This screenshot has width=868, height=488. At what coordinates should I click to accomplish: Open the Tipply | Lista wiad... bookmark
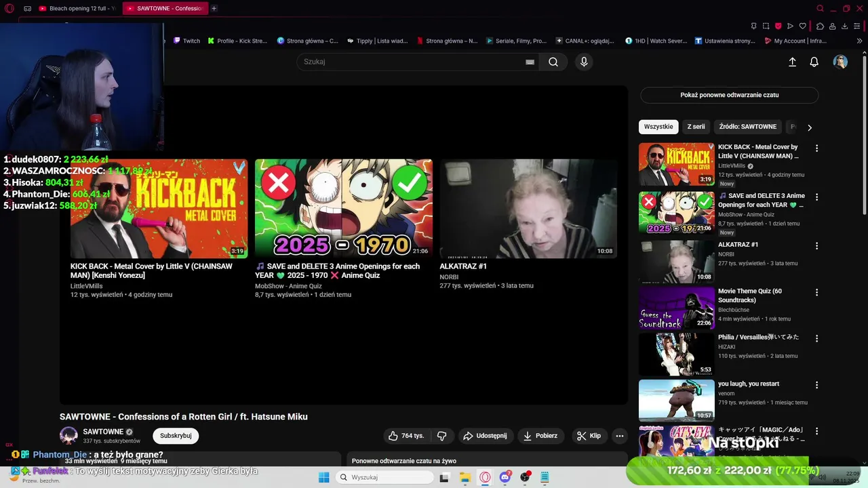[377, 41]
